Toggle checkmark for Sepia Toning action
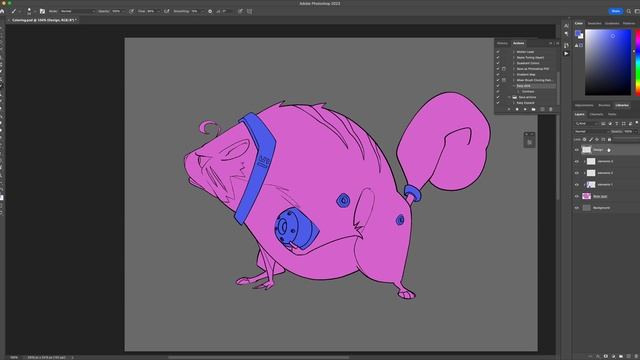 pyautogui.click(x=498, y=58)
